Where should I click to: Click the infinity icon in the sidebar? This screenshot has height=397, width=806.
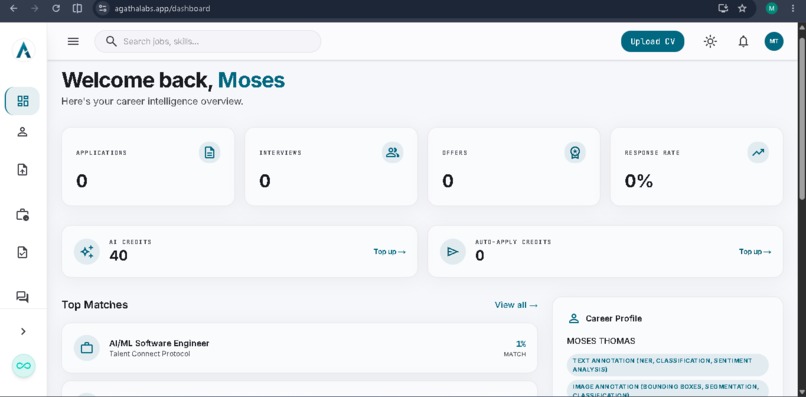(x=23, y=366)
